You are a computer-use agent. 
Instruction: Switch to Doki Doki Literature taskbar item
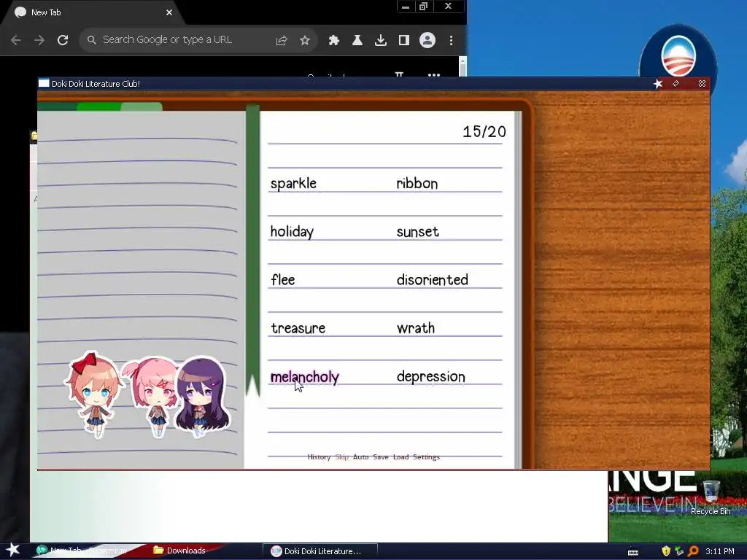pyautogui.click(x=320, y=551)
